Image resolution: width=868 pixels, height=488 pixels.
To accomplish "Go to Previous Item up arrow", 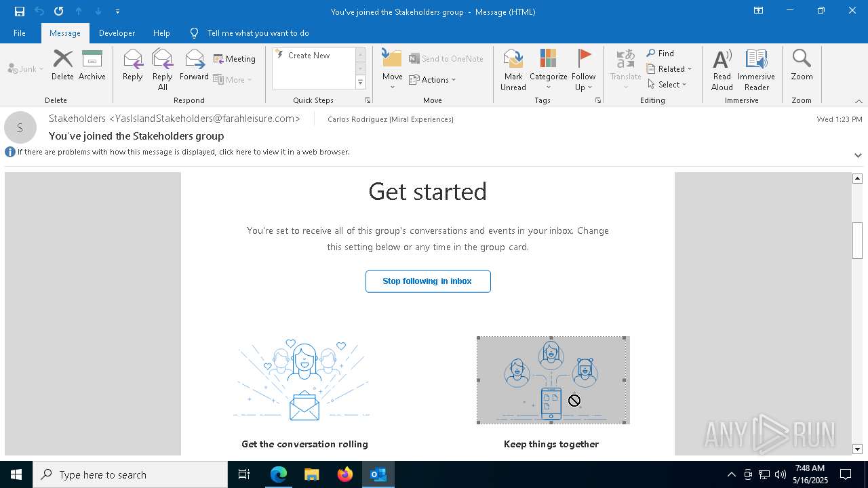I will click(79, 12).
